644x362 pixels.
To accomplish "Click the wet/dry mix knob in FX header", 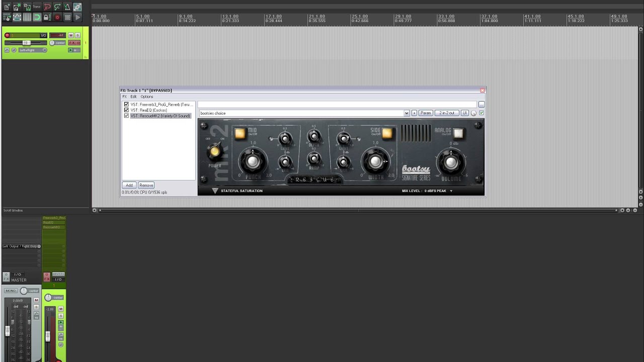I will click(473, 113).
